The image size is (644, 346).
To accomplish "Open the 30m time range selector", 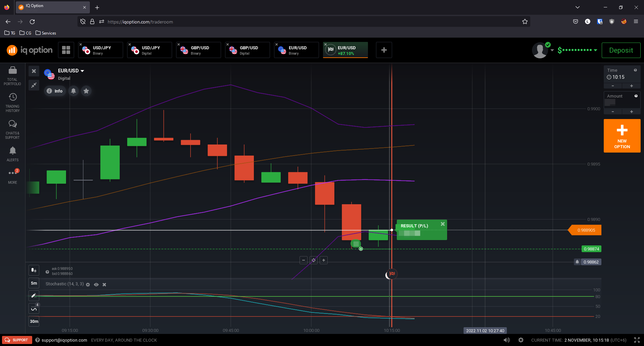I will point(34,321).
